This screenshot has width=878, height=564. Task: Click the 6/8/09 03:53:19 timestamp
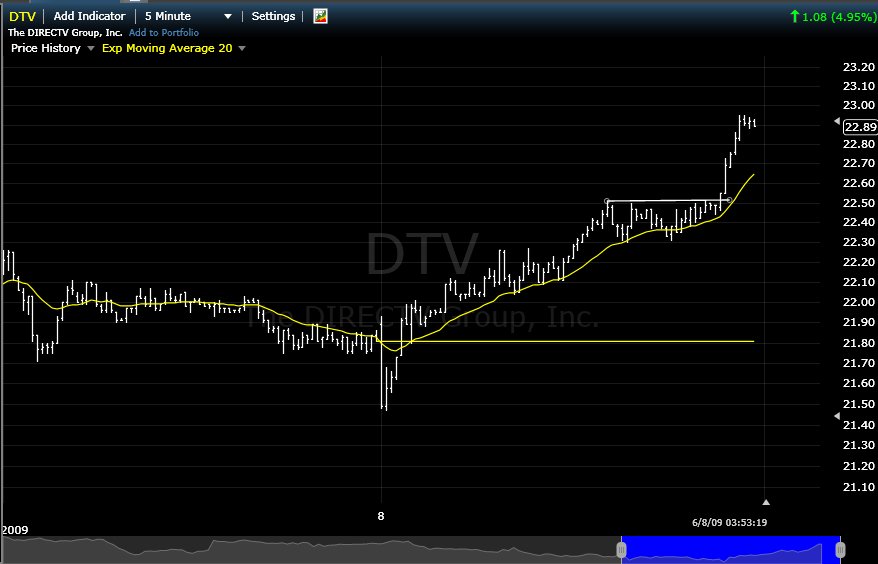point(730,523)
